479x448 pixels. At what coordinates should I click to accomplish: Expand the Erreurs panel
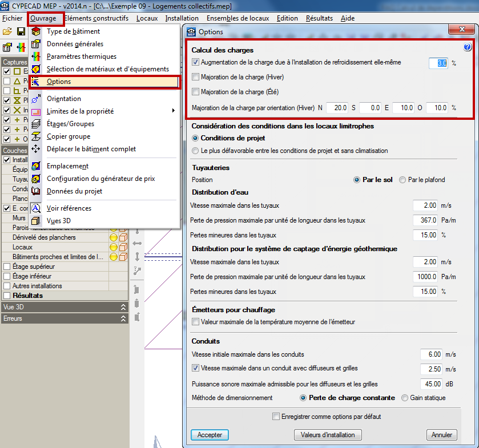tap(123, 318)
